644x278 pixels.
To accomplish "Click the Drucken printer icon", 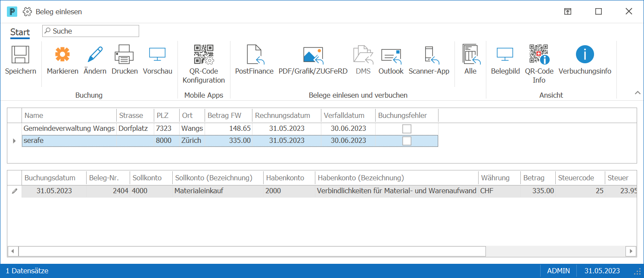I will (x=124, y=55).
